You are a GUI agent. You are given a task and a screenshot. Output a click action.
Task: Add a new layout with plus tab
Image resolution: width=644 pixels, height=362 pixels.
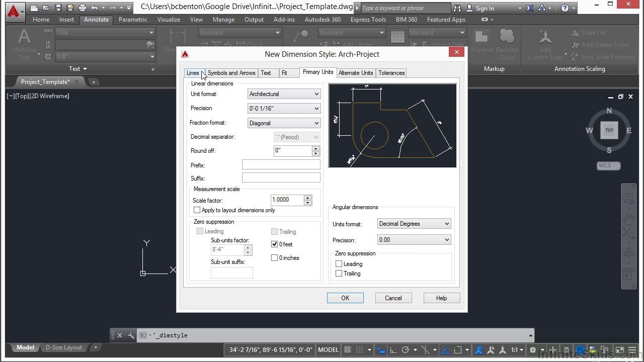point(96,347)
